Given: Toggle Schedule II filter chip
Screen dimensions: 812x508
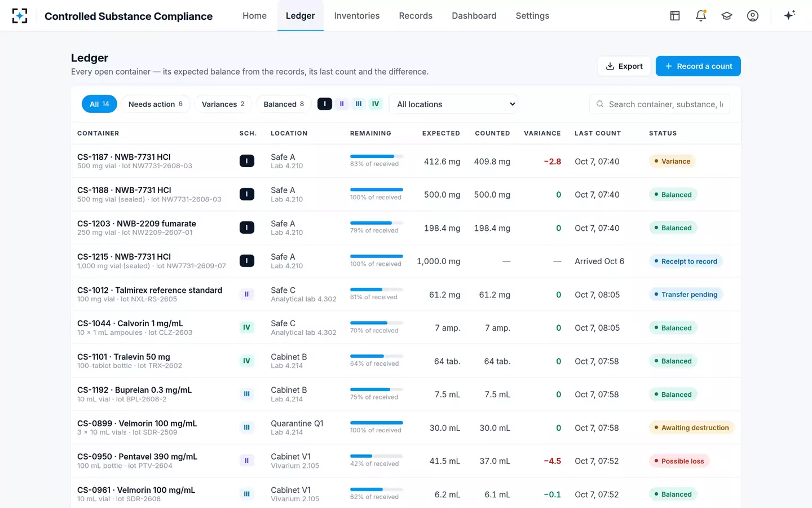Looking at the screenshot, I should (x=342, y=104).
